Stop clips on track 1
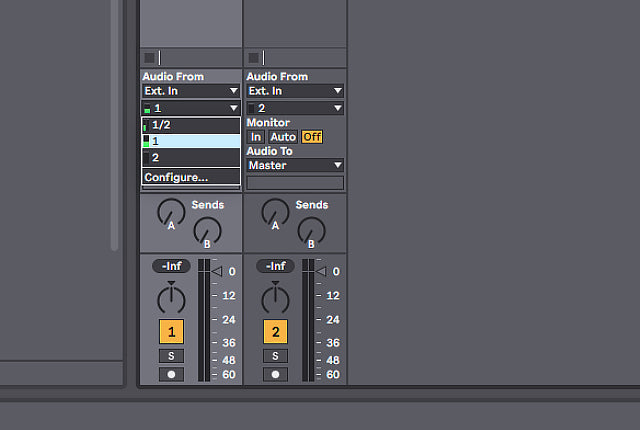 point(149,58)
